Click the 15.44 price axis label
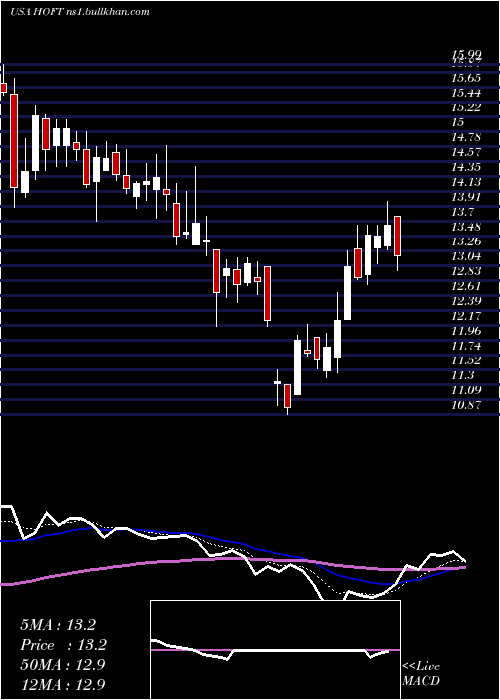This screenshot has width=500, height=700. click(x=466, y=93)
